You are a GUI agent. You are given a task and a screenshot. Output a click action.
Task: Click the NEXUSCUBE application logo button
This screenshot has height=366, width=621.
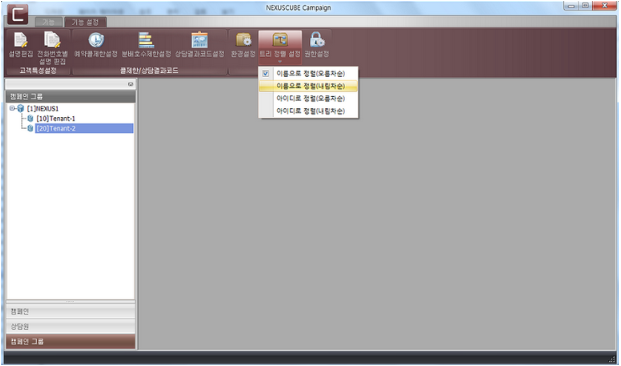click(x=17, y=14)
